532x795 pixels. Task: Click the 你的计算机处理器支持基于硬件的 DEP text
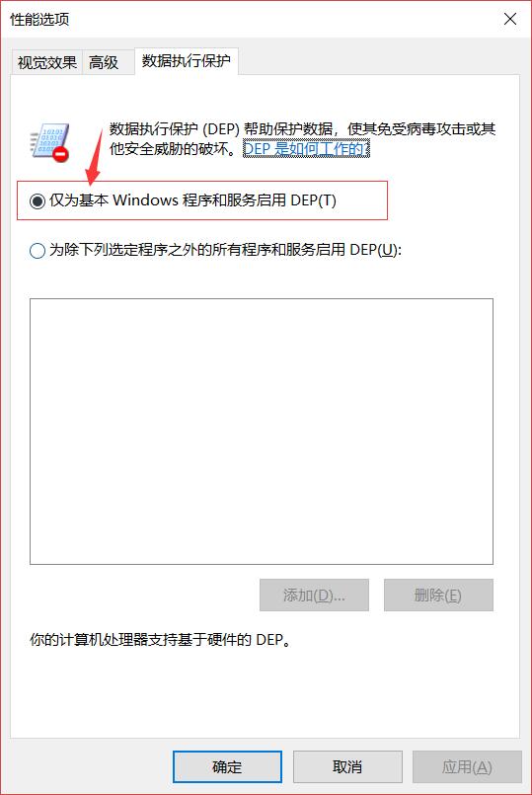(x=160, y=640)
